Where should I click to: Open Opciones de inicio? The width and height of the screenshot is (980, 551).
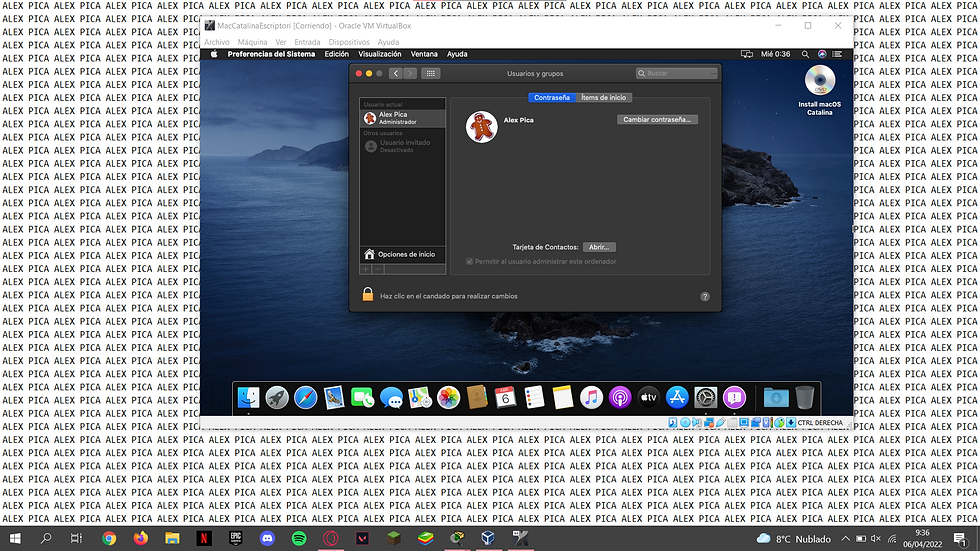pyautogui.click(x=402, y=254)
